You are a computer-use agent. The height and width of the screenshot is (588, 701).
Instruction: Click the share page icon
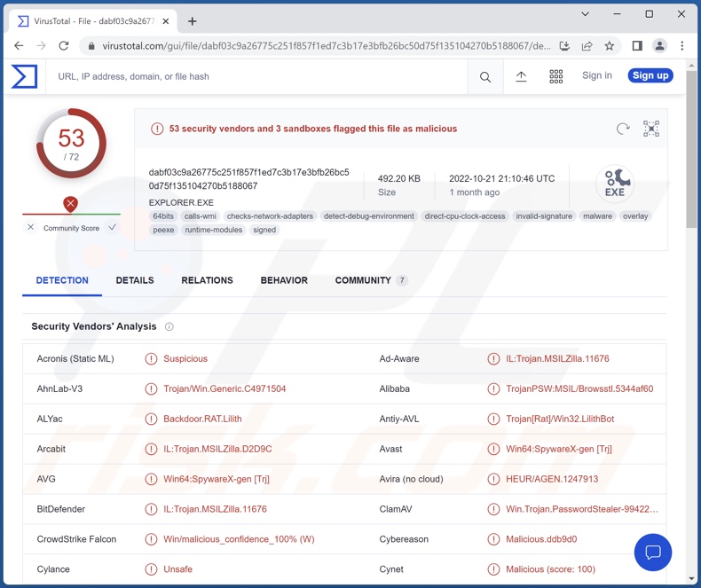point(587,45)
